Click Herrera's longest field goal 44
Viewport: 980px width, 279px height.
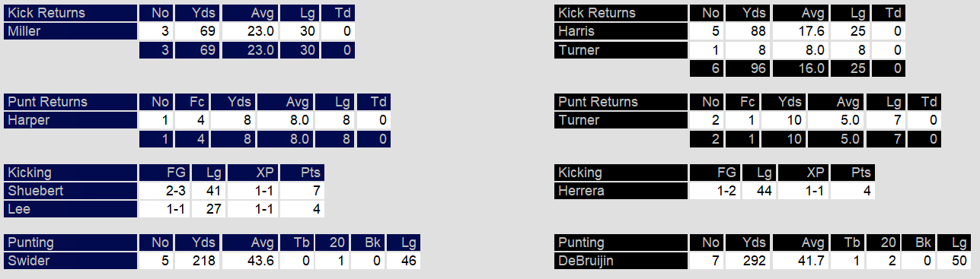click(760, 191)
